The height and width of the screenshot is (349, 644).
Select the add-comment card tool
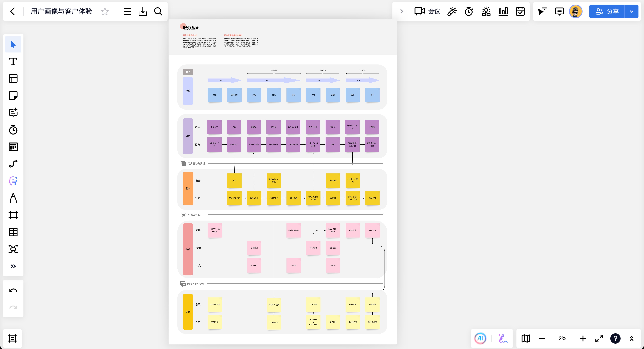click(13, 112)
